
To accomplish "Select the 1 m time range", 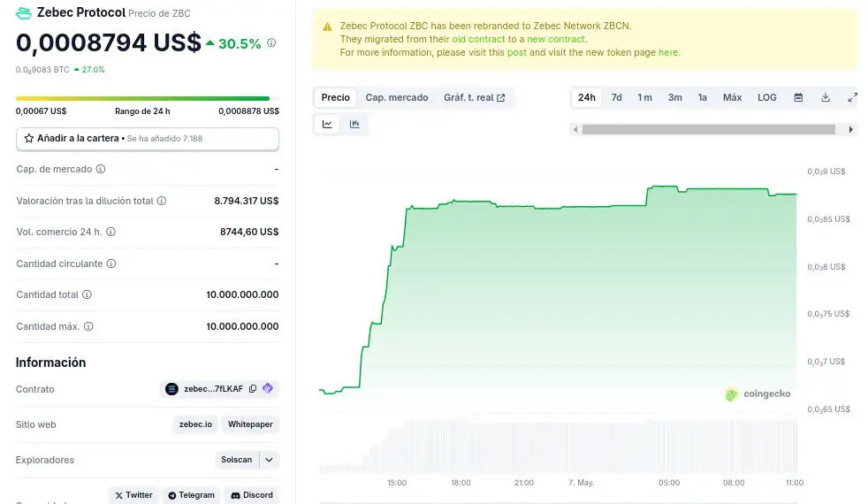I will coord(644,97).
